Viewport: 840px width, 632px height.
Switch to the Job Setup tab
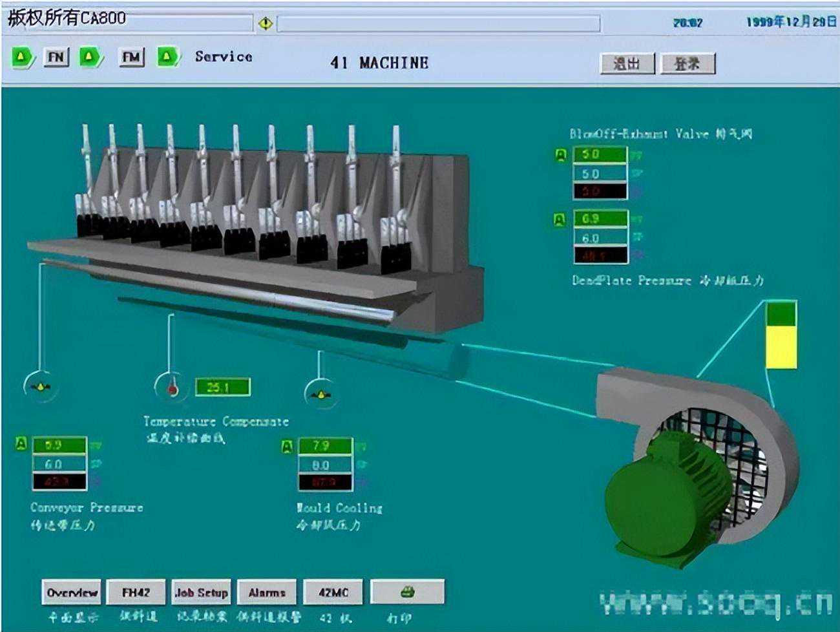201,592
